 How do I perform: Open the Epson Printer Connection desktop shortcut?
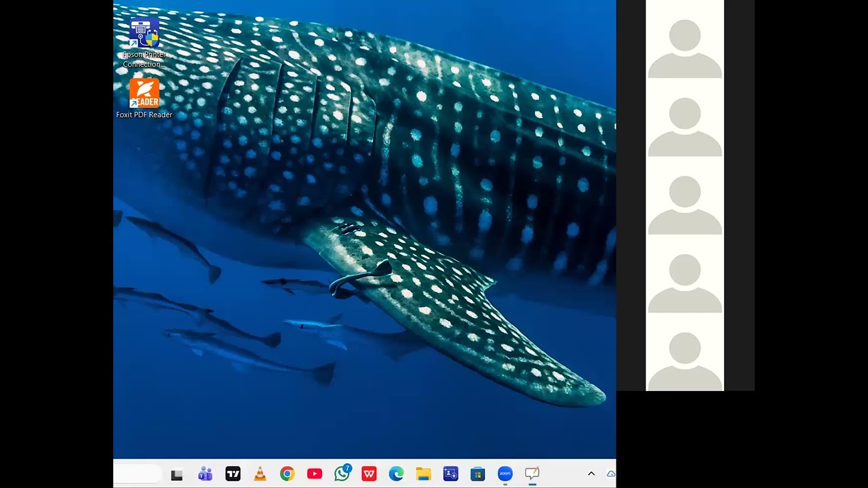(144, 43)
